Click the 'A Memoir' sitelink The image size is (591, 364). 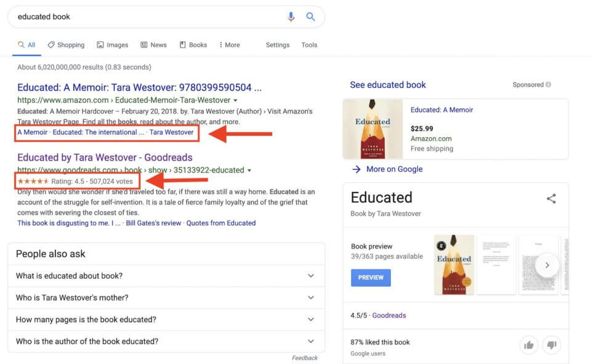click(x=33, y=132)
